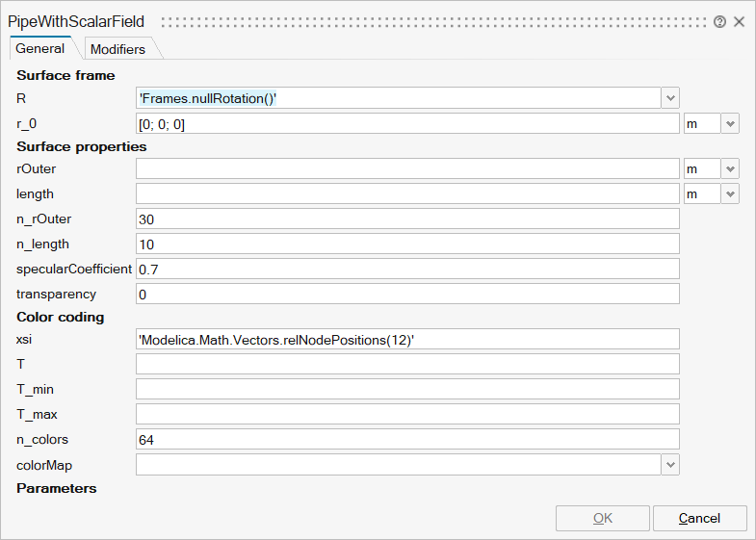Screen dimensions: 756x540
Task: Click the OK button
Action: [x=602, y=518]
